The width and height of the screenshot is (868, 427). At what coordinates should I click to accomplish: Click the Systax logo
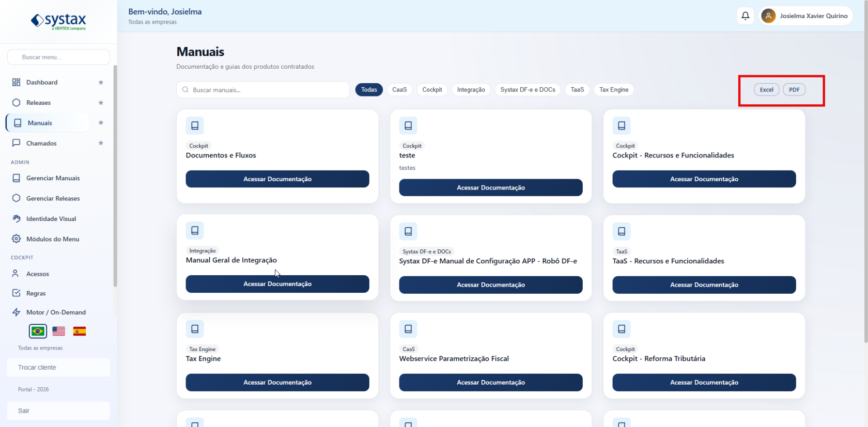point(58,21)
